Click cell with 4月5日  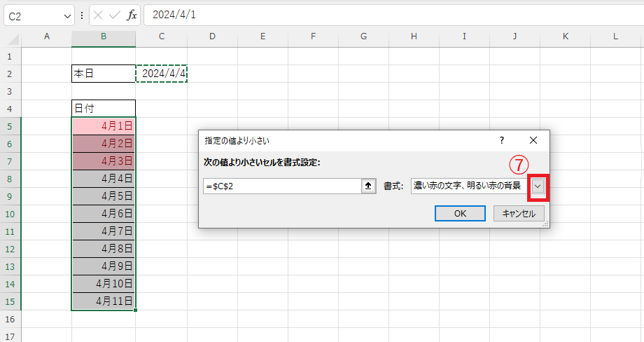click(104, 196)
